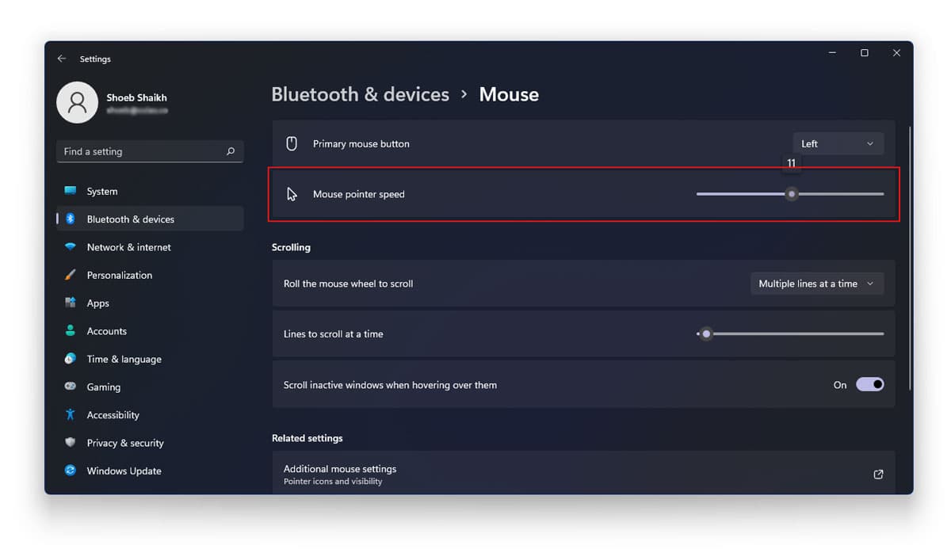The height and width of the screenshot is (560, 951).
Task: Click the Find a setting search box
Action: 150,151
